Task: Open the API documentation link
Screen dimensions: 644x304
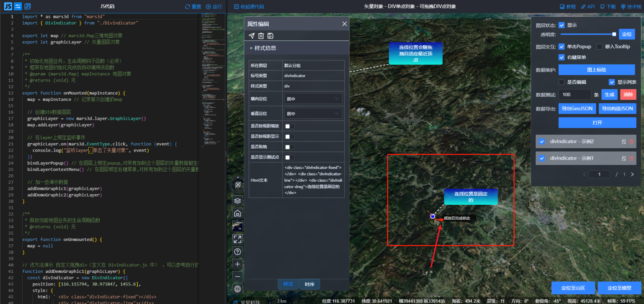Action: 588,7
